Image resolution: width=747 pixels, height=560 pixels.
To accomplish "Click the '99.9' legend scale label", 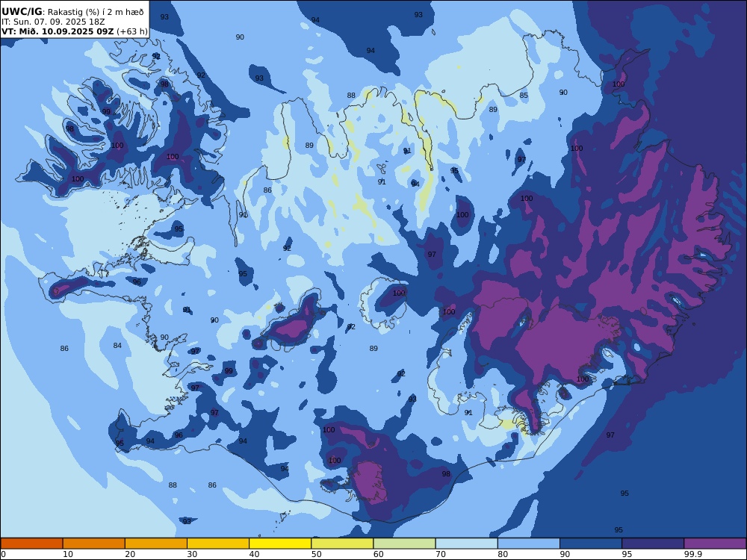I will (x=692, y=554).
